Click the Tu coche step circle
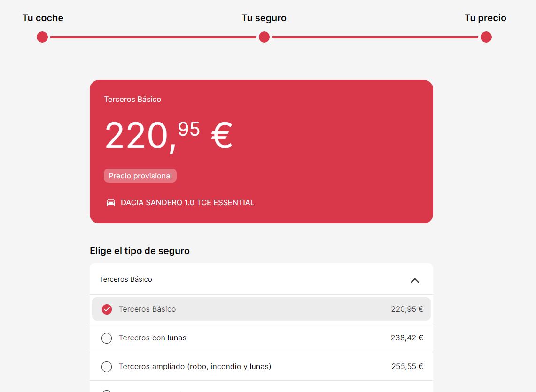The height and width of the screenshot is (392, 536). pos(42,37)
